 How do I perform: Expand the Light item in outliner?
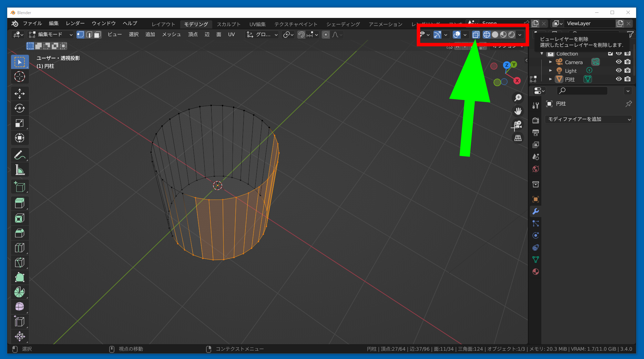click(x=550, y=71)
